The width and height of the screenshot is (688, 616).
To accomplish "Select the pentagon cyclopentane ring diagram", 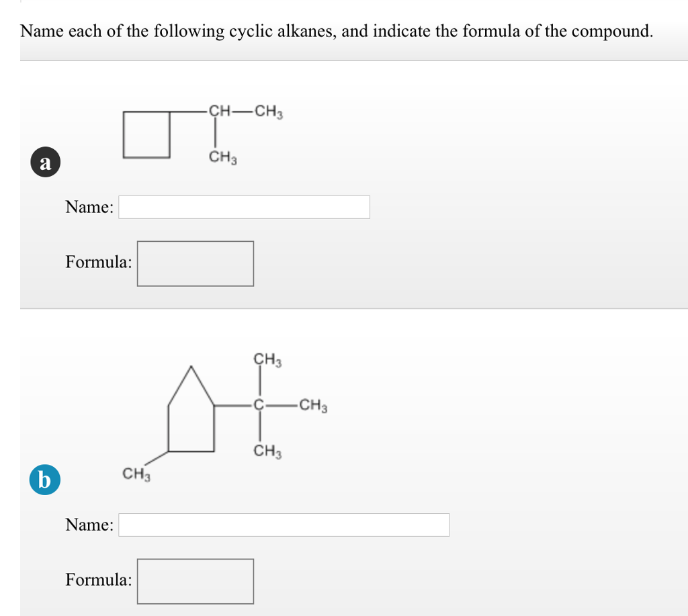I will click(191, 413).
